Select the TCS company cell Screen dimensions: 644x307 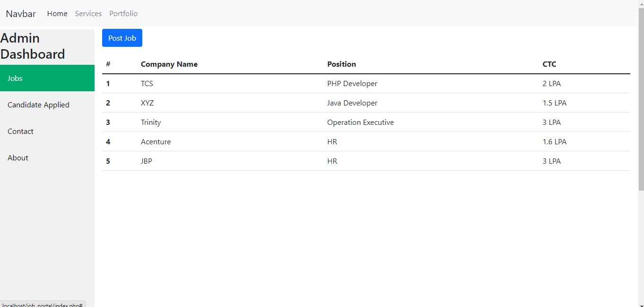(x=147, y=84)
